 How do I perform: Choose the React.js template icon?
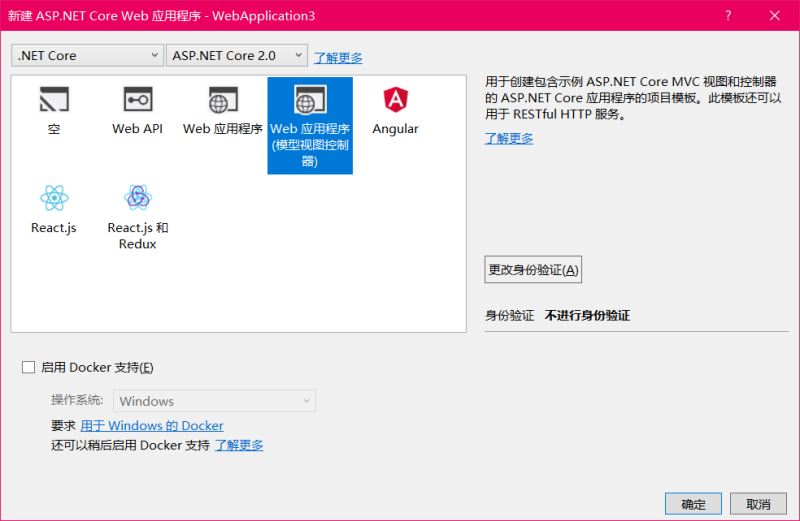coord(54,198)
